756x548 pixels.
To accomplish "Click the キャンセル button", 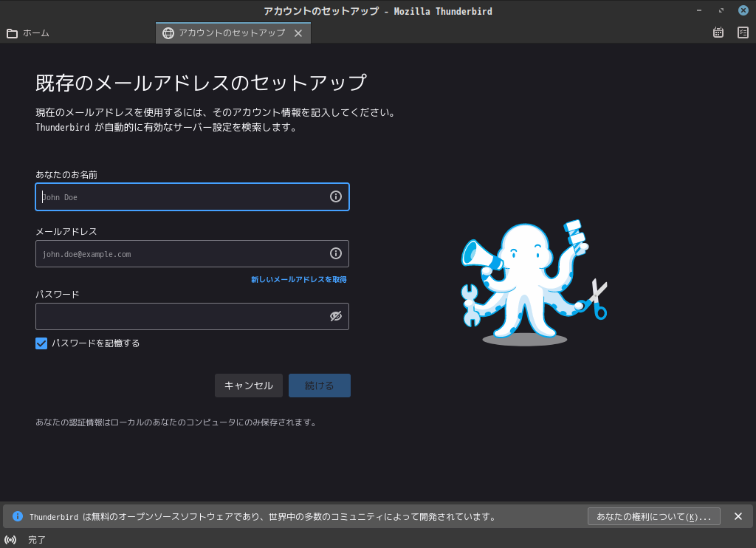I will [248, 386].
